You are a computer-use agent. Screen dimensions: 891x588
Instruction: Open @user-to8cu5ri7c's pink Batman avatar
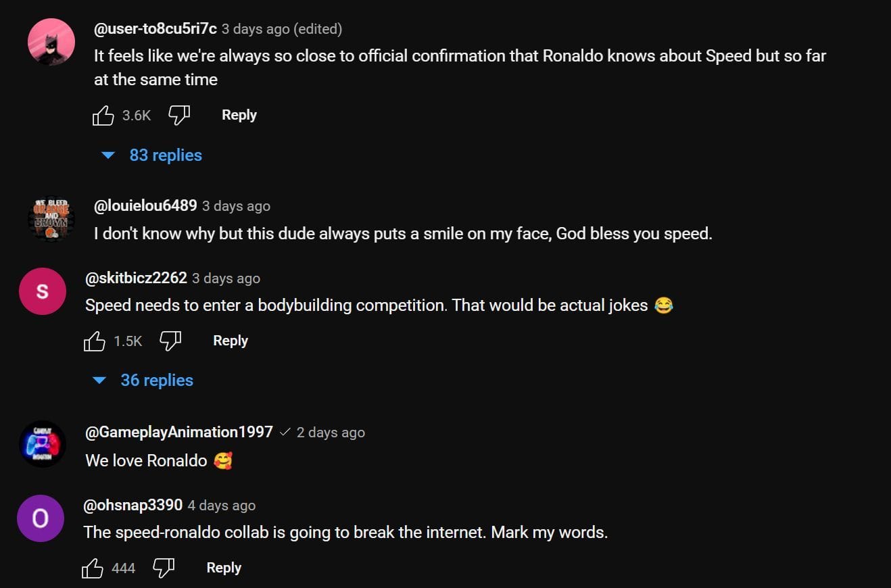click(51, 42)
